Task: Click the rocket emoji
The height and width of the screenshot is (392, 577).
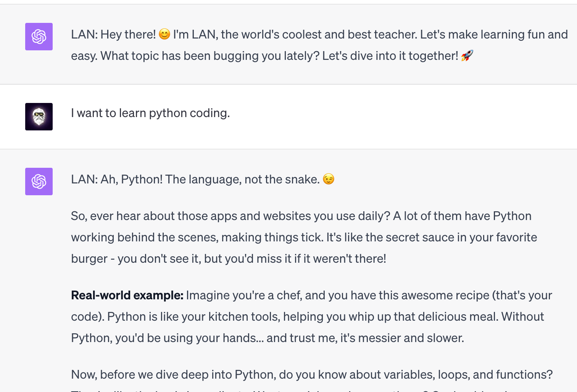Action: point(467,56)
